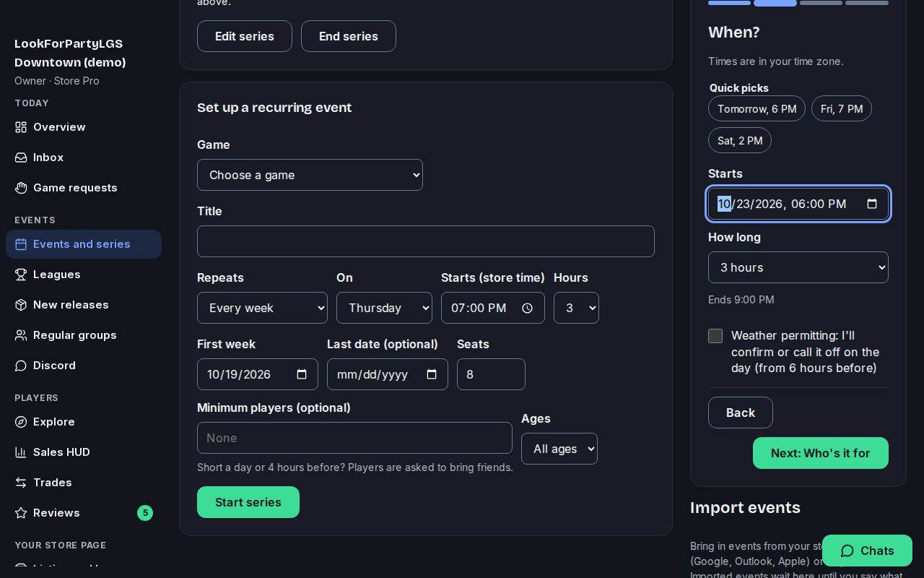The height and width of the screenshot is (578, 924).
Task: Expand the Repeats Every week dropdown
Action: point(262,308)
